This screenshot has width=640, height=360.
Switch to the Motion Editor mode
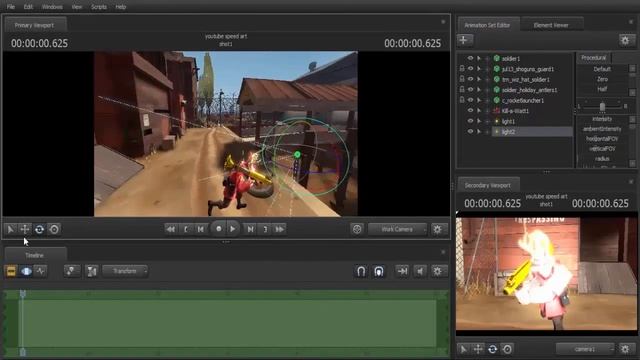coord(26,271)
